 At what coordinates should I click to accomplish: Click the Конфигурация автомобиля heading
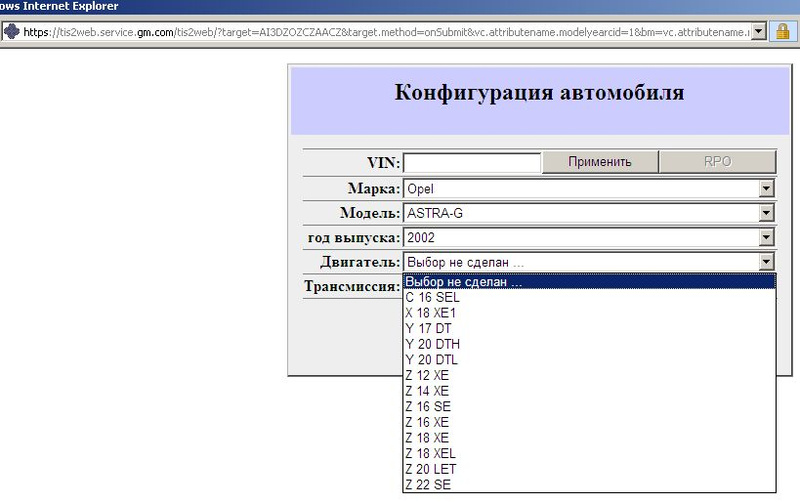click(x=539, y=93)
